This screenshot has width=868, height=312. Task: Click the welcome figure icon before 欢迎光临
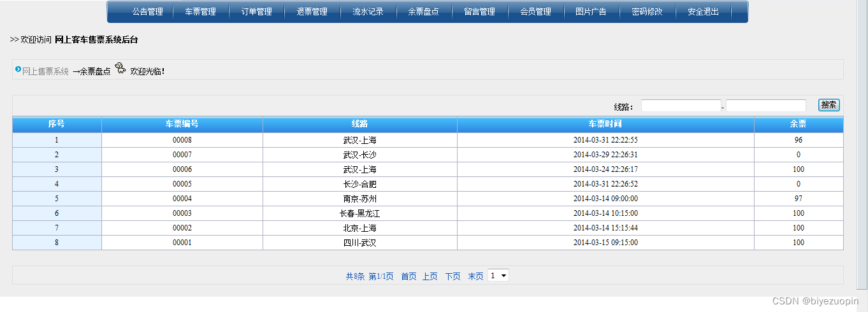(x=120, y=69)
